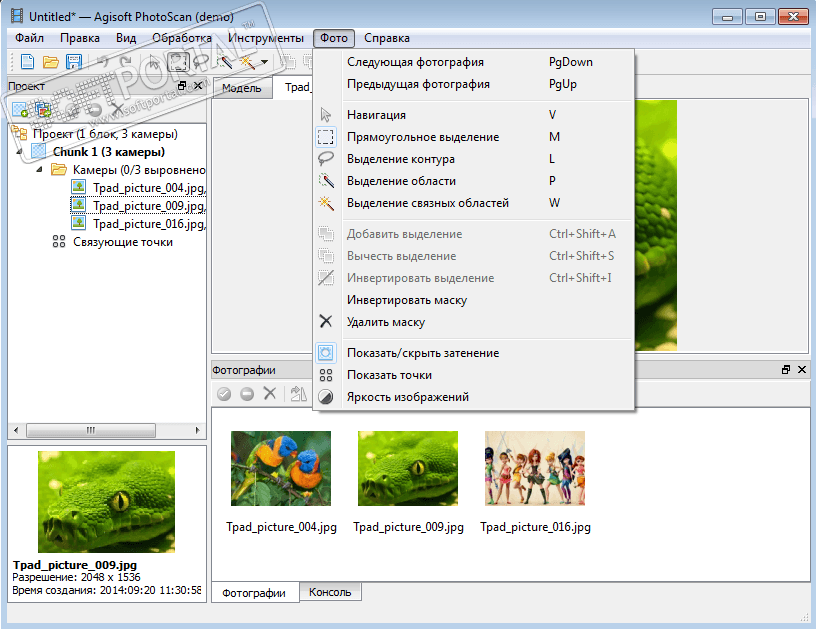Click the snake thumbnail Tpad_picture_009.jpg

[x=408, y=468]
